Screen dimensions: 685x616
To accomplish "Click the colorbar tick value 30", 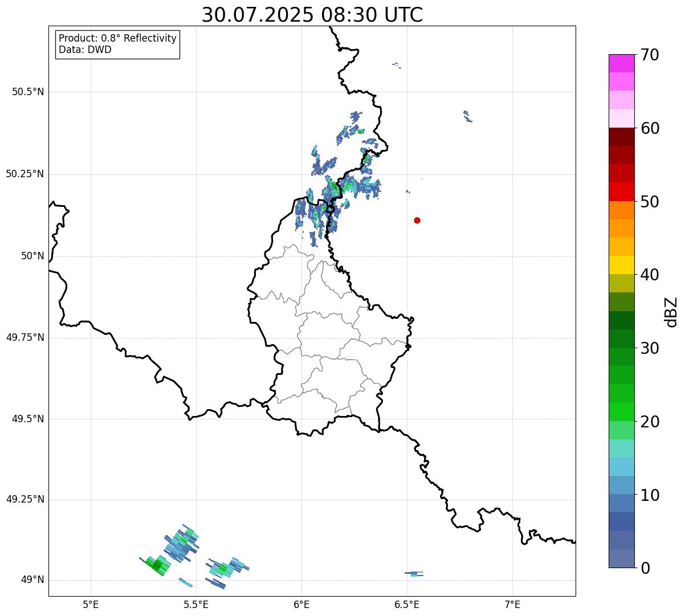I will pyautogui.click(x=650, y=348).
